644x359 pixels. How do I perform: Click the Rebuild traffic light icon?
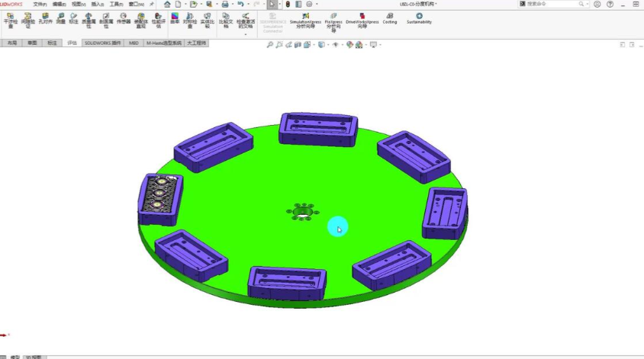coord(288,4)
